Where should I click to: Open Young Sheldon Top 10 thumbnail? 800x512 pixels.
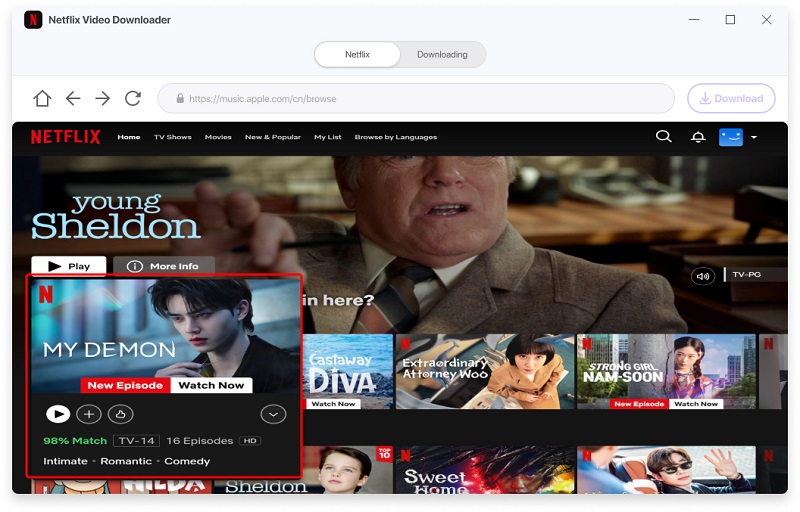[347, 470]
